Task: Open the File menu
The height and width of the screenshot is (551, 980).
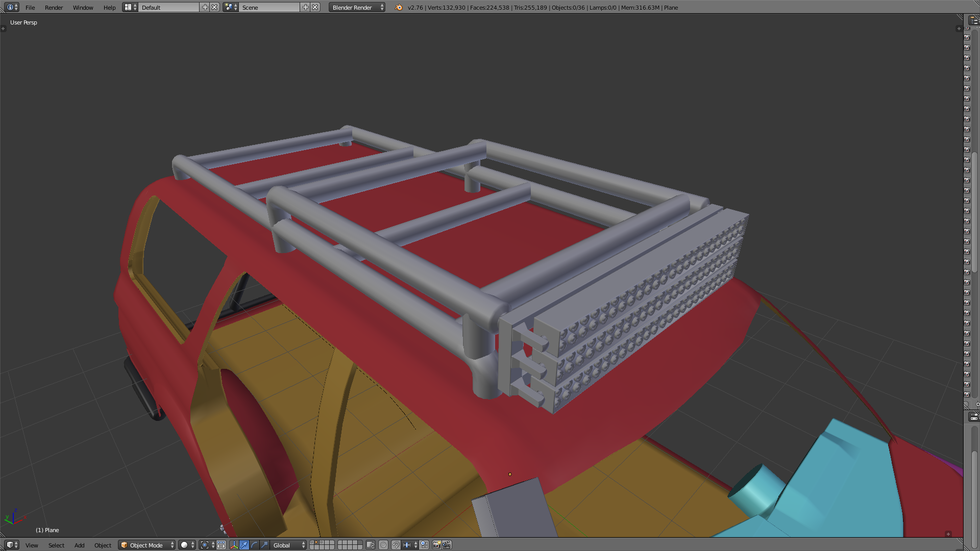Action: (30, 7)
